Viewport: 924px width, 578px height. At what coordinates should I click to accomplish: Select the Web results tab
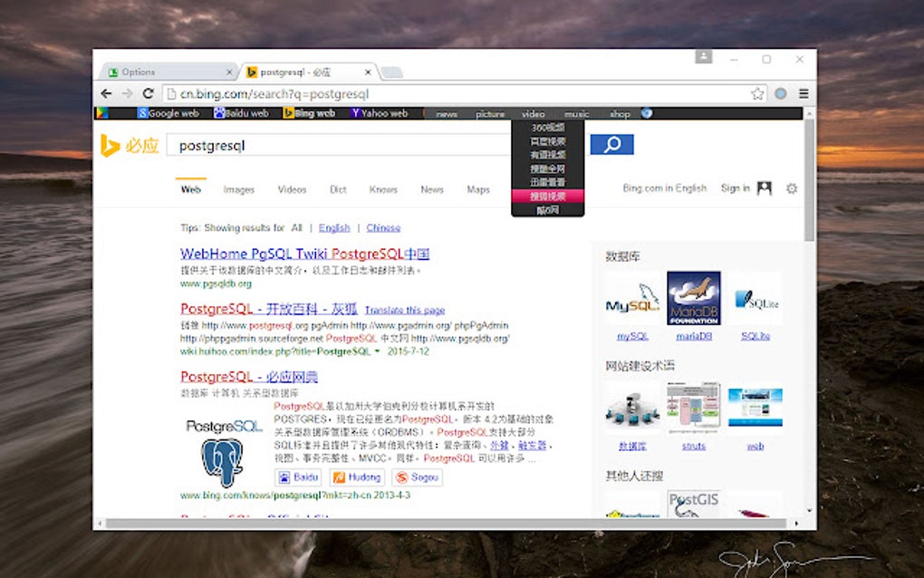[191, 189]
